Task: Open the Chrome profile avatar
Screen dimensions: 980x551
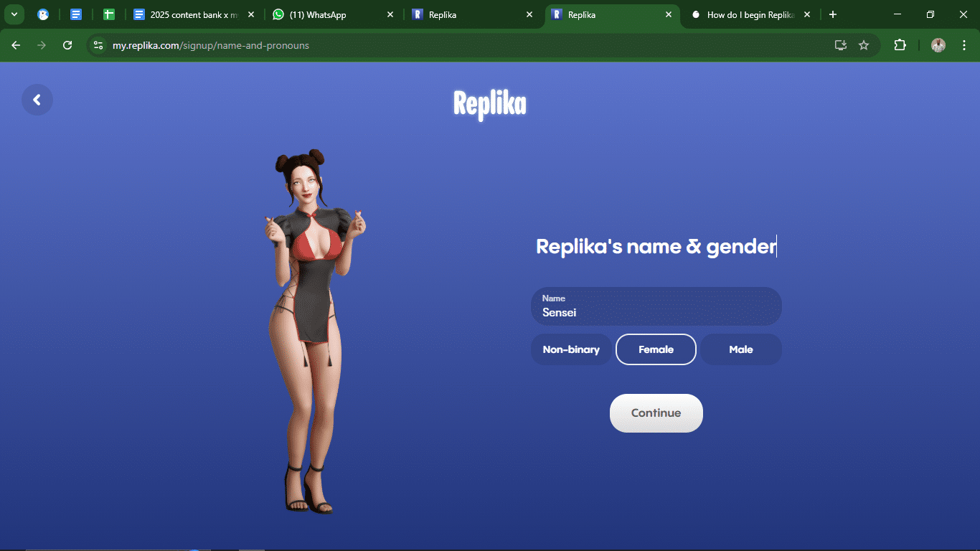Action: 938,45
